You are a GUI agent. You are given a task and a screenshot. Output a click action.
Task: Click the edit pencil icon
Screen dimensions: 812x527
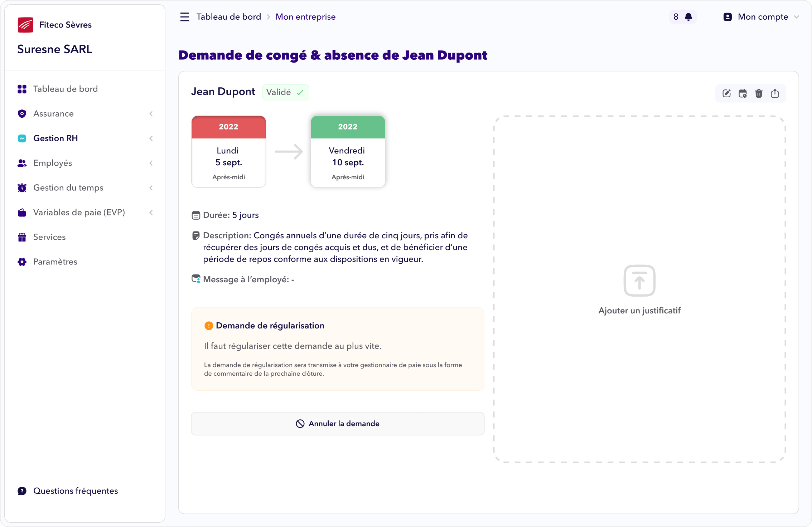(x=726, y=93)
